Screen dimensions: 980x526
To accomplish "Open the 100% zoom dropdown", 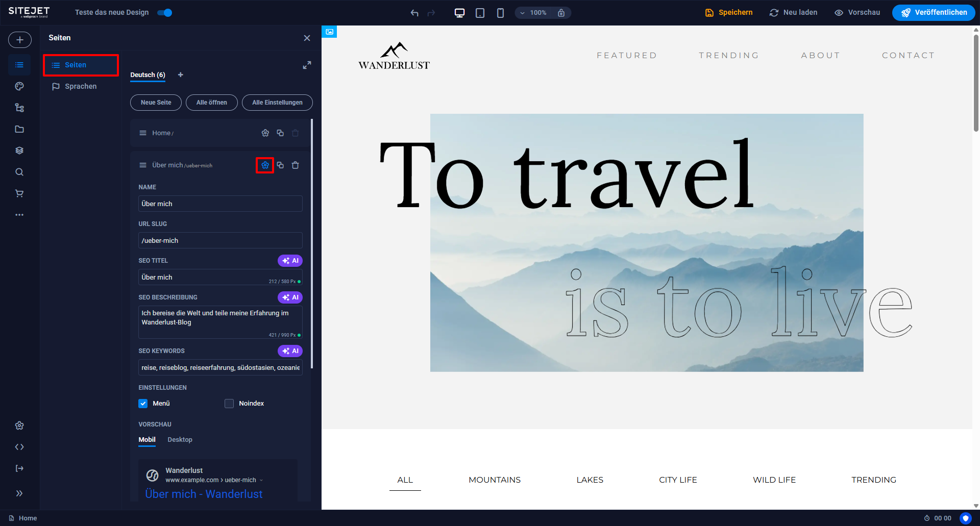I will pyautogui.click(x=533, y=13).
